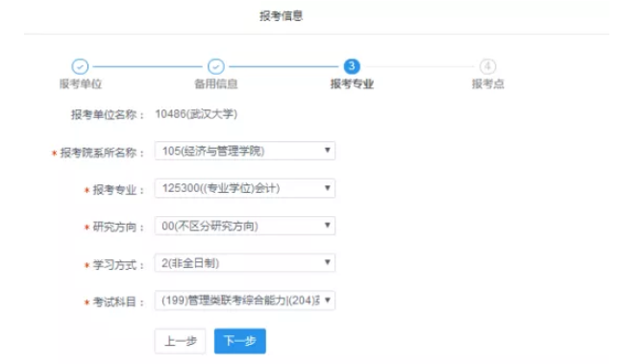Click the 上一步 button
Screen dimensions: 643x364
tap(180, 341)
